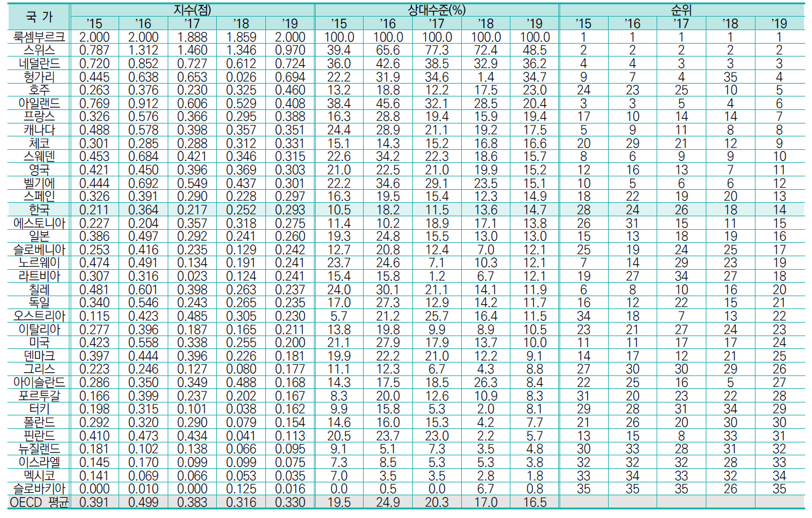Select the 독일 country cell
812x518 pixels.
click(38, 304)
